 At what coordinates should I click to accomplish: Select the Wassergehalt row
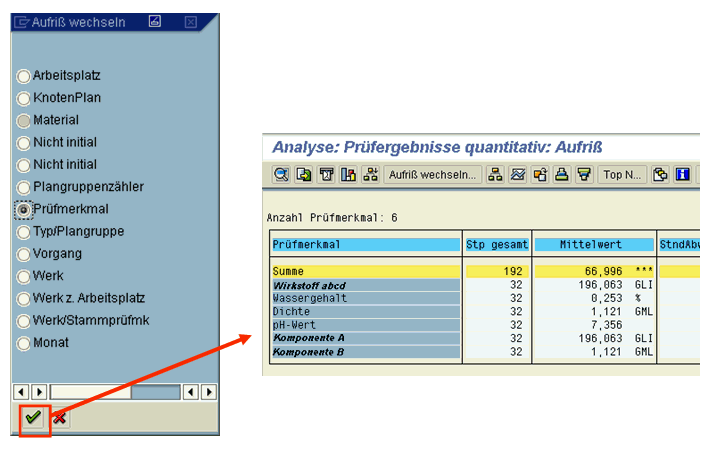(366, 298)
